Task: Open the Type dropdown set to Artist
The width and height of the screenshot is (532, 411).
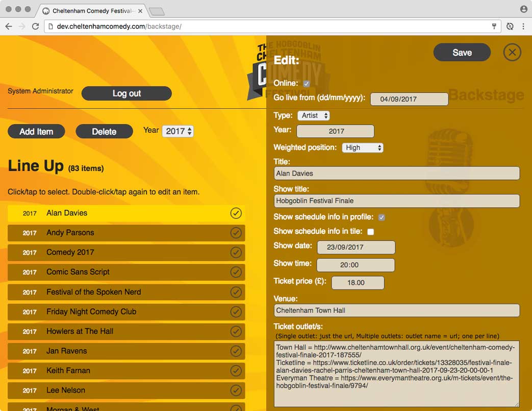Action: point(314,115)
